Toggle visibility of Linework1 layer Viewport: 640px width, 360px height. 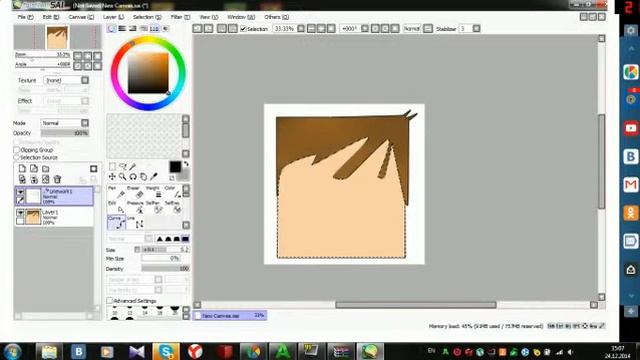[x=20, y=191]
